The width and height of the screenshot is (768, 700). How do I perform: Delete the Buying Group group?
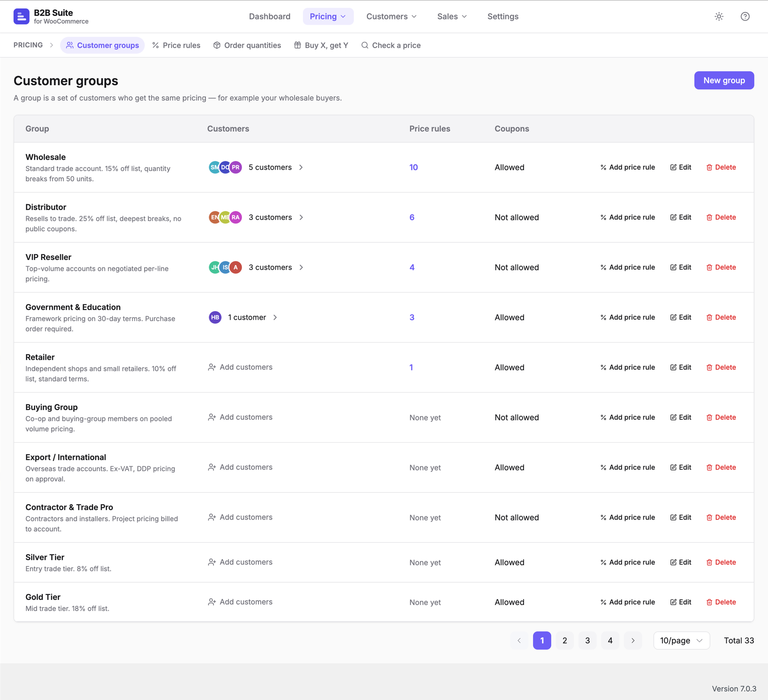721,417
